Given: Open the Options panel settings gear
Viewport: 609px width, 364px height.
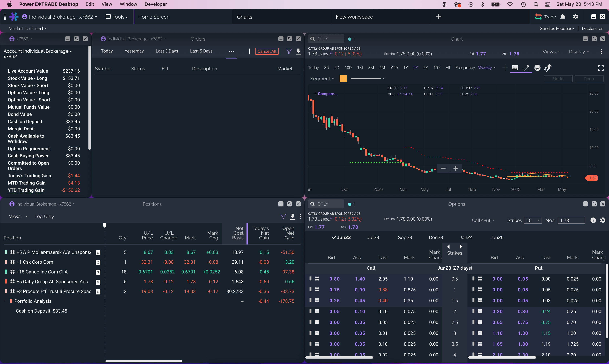Looking at the screenshot, I should [x=602, y=220].
